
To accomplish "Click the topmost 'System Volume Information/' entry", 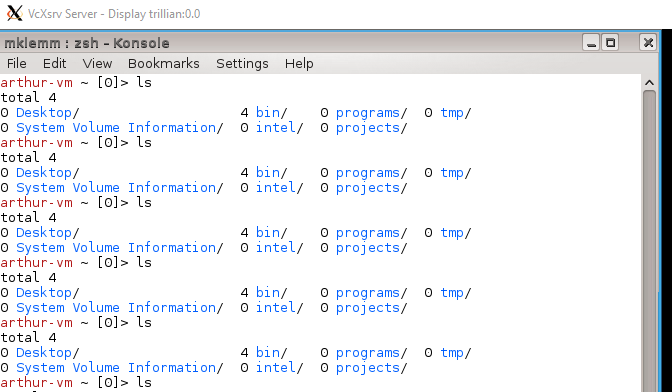I will click(x=120, y=128).
